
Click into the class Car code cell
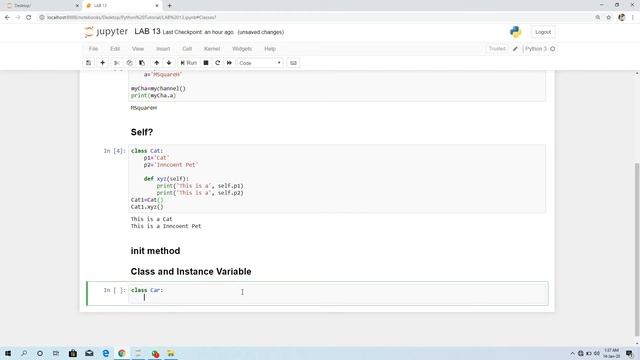point(337,293)
